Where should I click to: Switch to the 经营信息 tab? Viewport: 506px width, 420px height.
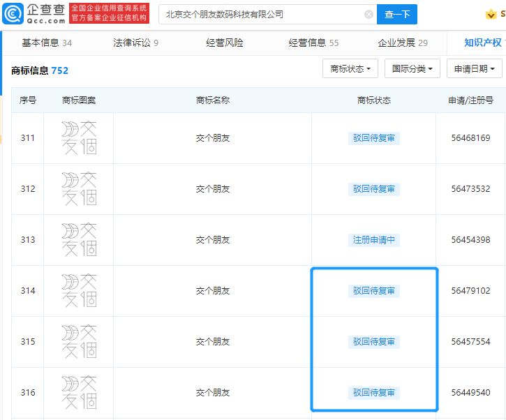tap(313, 43)
